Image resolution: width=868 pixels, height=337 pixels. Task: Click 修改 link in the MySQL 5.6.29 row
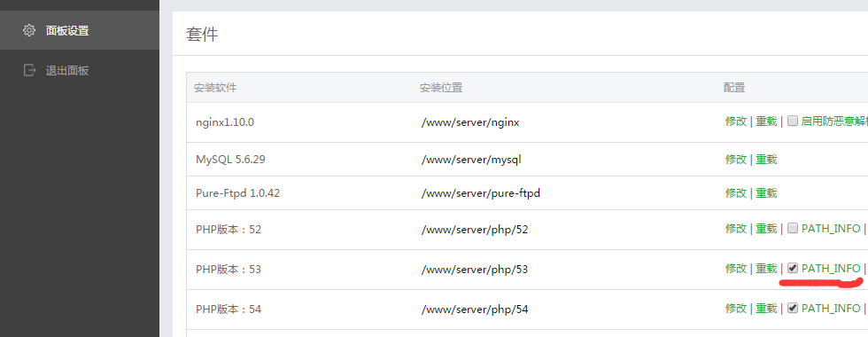point(736,160)
